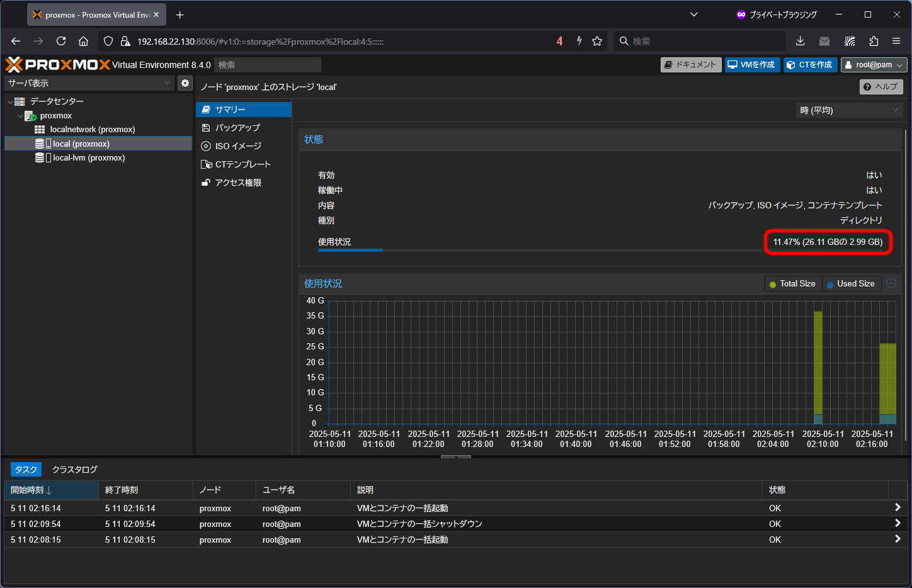
Task: Click the プライベートブラウジング indicator
Action: 777,14
